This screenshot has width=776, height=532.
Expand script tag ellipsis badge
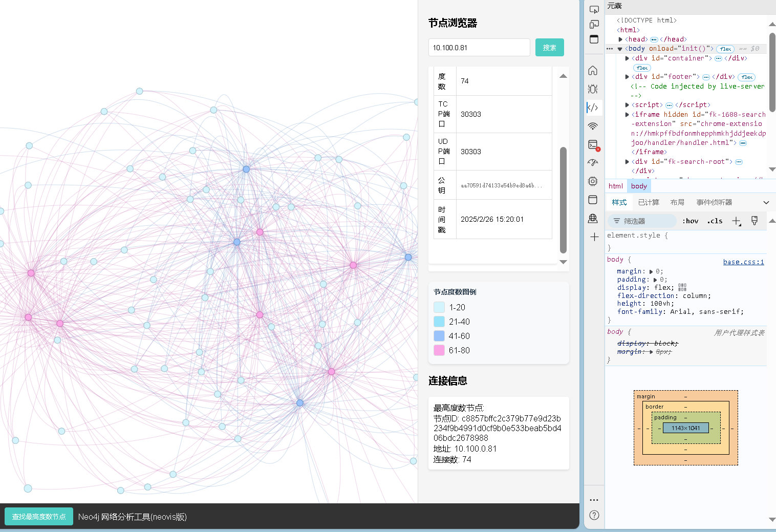669,105
